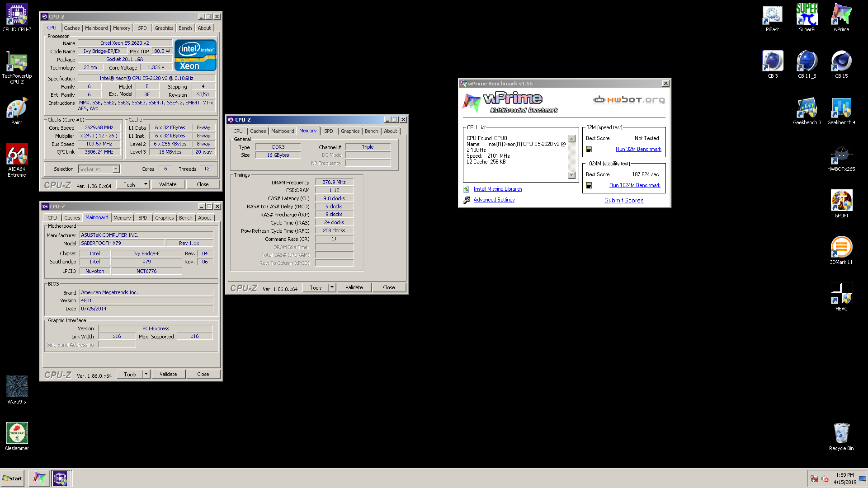Click the hwbot.org logo in wPrime

click(629, 100)
